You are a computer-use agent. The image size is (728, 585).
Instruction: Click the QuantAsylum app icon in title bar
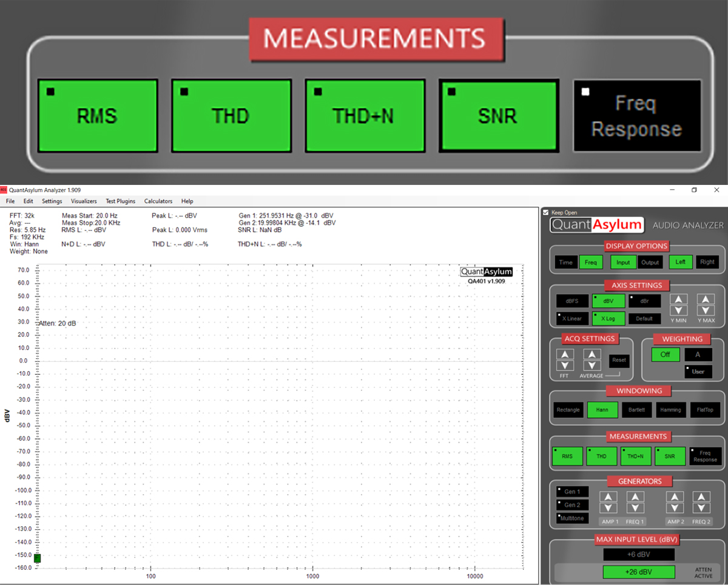pos(4,190)
